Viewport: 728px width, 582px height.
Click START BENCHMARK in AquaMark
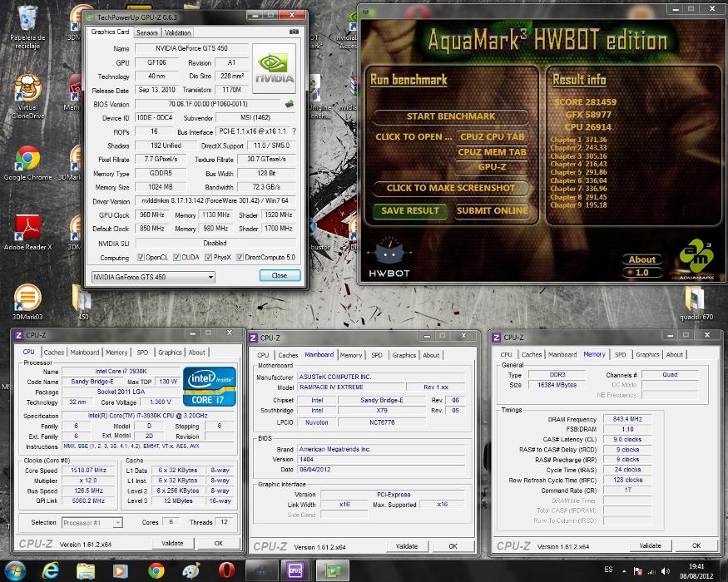click(x=450, y=116)
